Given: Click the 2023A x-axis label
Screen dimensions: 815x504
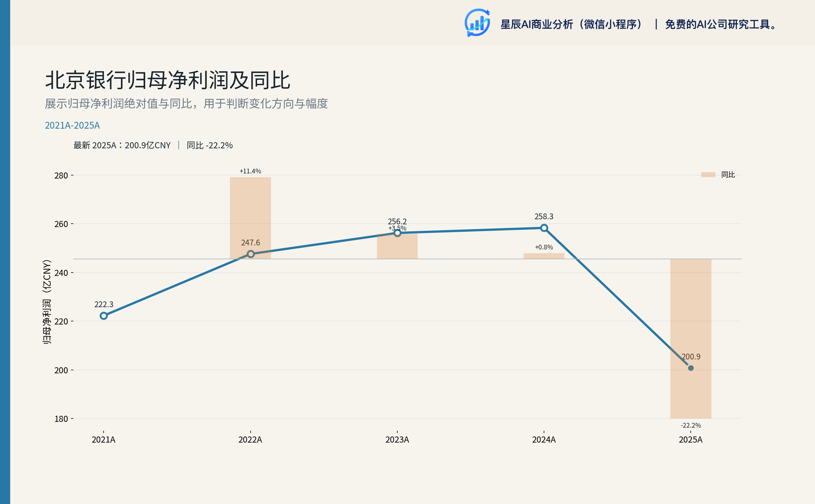Looking at the screenshot, I should pos(397,440).
